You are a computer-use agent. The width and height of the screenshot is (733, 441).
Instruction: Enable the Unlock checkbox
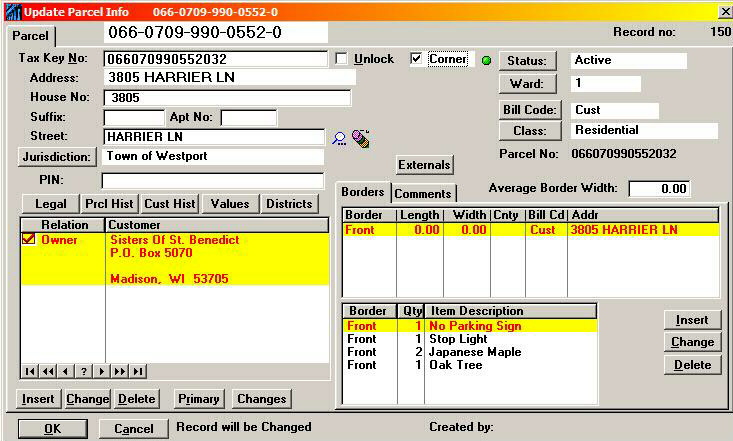(x=342, y=59)
